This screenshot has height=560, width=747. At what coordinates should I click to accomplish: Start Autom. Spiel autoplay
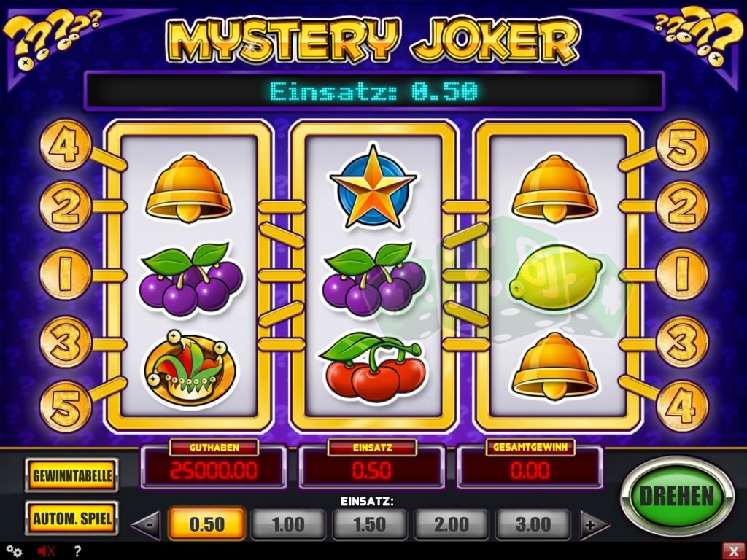[72, 518]
